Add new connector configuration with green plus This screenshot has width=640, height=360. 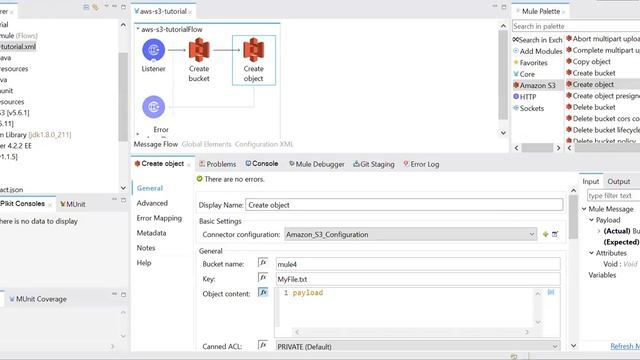click(545, 234)
